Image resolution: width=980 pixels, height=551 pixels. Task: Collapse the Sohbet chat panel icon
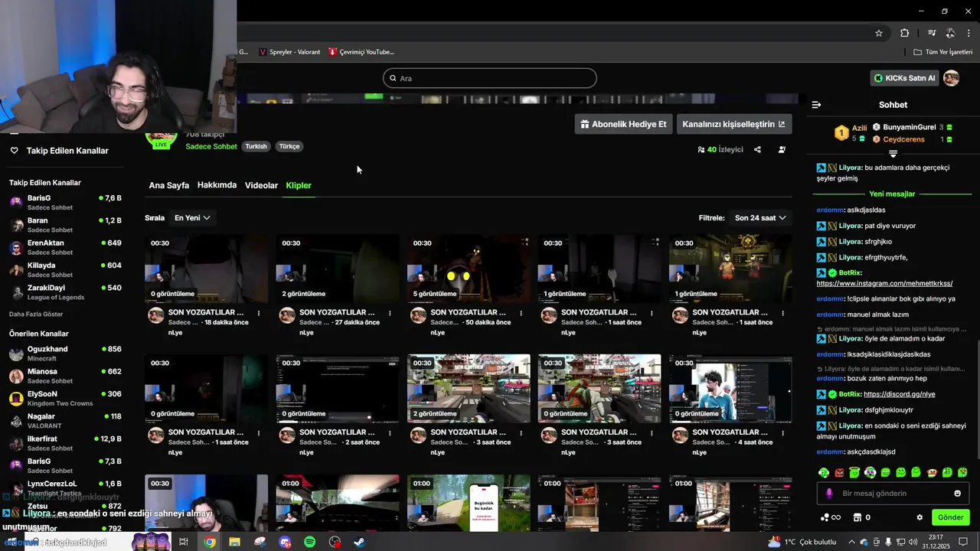[816, 105]
